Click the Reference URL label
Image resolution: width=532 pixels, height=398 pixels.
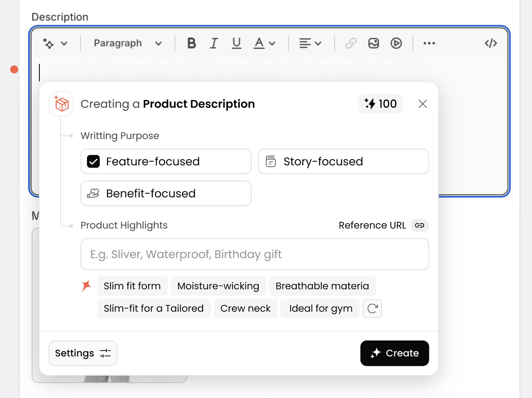point(372,225)
